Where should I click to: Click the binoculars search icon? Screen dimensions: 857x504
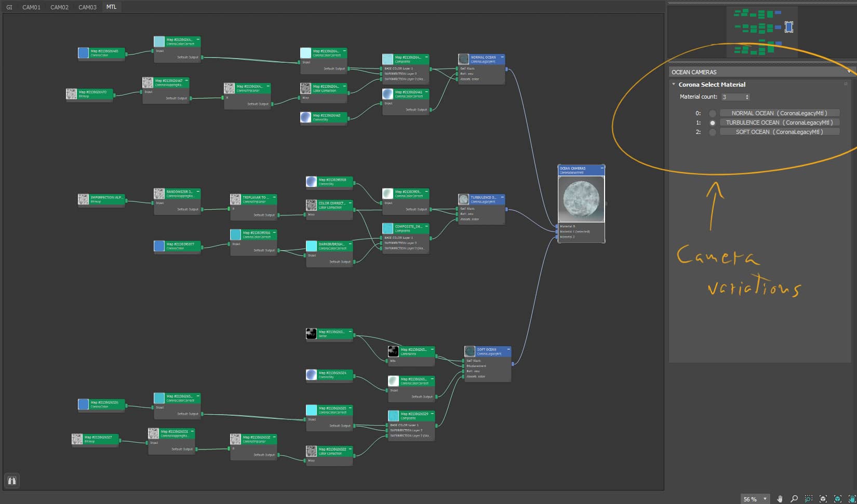tap(11, 481)
